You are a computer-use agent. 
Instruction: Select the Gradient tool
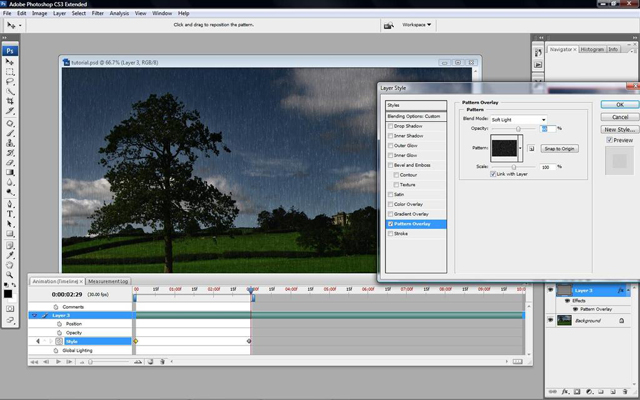point(10,172)
